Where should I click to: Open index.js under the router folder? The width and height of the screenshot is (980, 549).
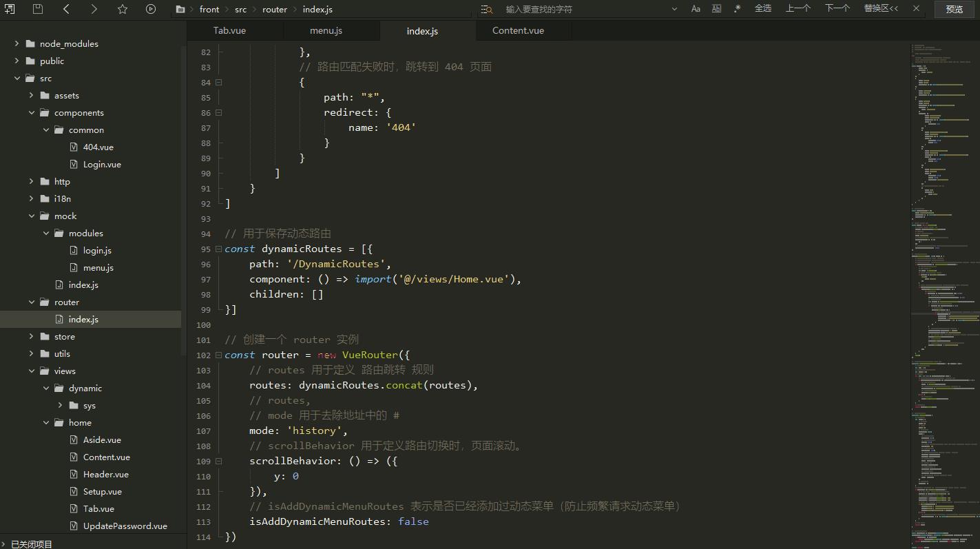[x=83, y=319]
